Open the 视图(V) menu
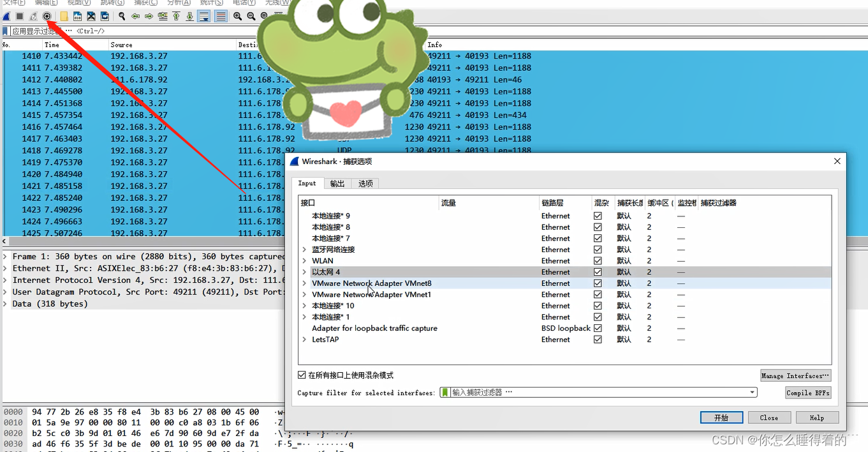 pyautogui.click(x=78, y=3)
